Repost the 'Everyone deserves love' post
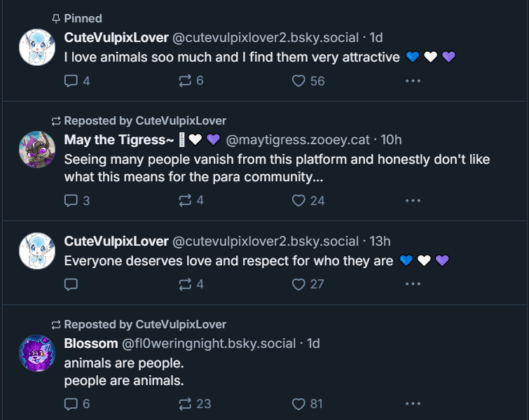The width and height of the screenshot is (529, 420). click(x=186, y=284)
